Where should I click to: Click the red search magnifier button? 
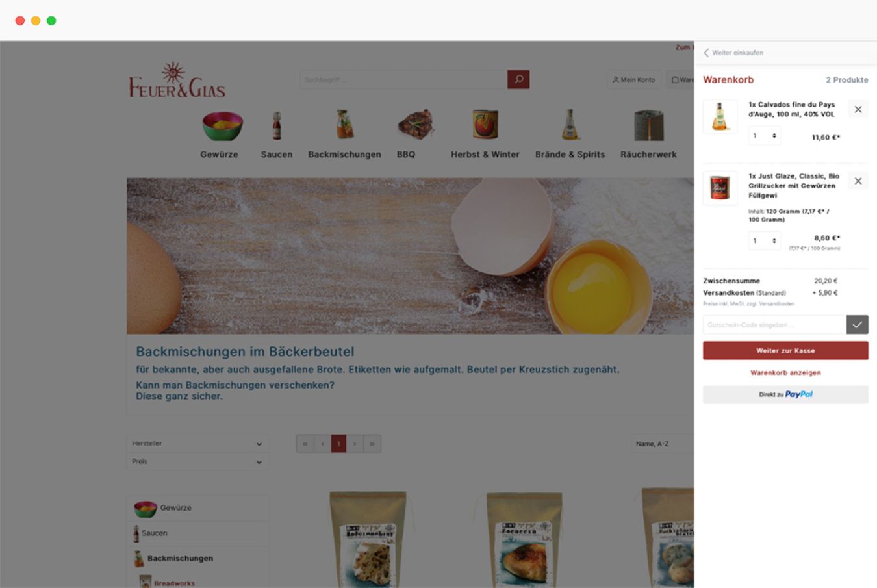coord(518,79)
